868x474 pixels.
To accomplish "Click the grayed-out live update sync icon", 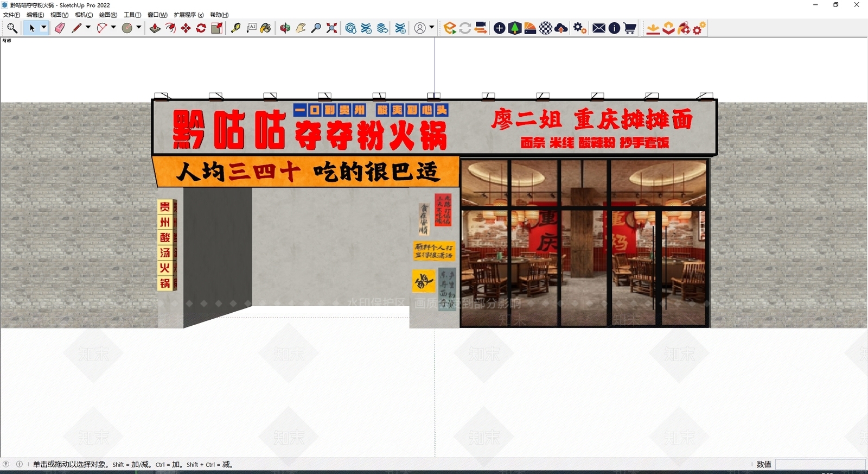I will (x=465, y=28).
